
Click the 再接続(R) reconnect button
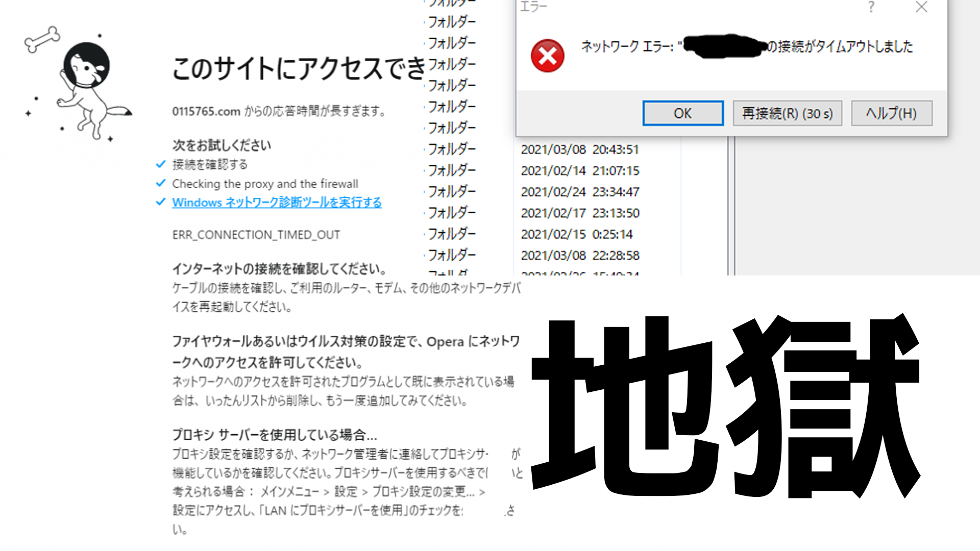787,113
